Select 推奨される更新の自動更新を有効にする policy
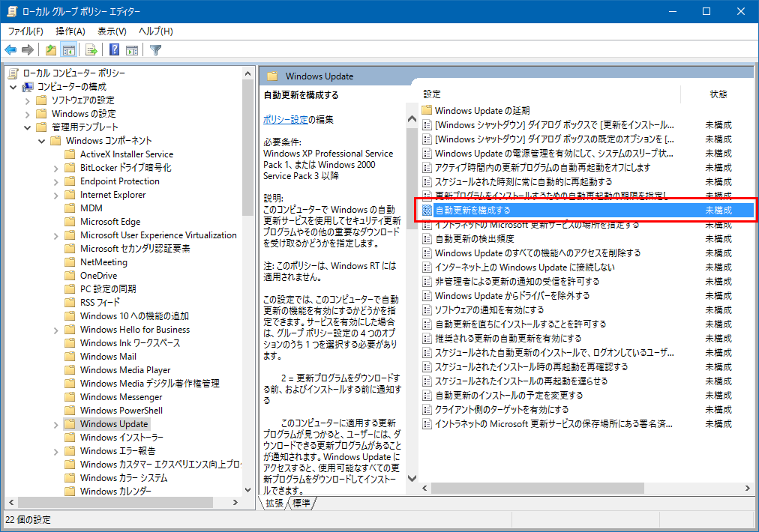Screen dimensions: 759x532 click(x=508, y=339)
